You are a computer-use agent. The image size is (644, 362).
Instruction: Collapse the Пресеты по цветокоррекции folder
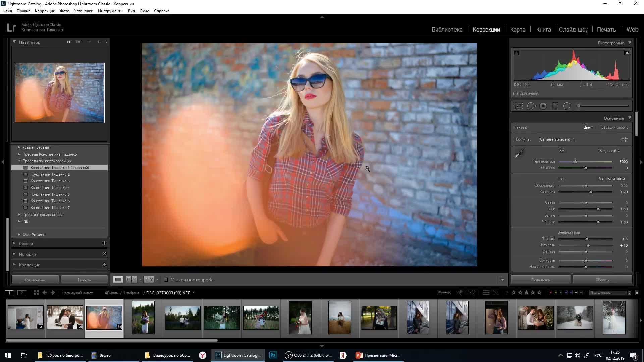pos(19,161)
